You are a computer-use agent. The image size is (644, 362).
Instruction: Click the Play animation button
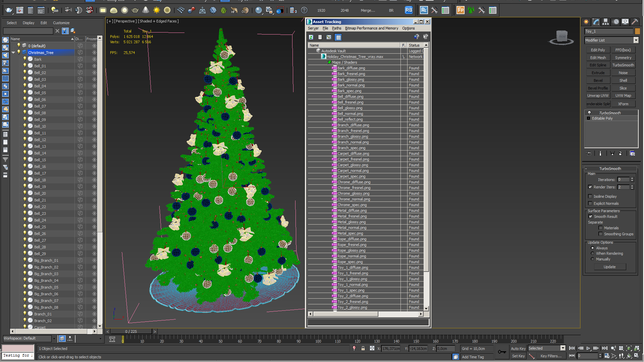pos(588,348)
